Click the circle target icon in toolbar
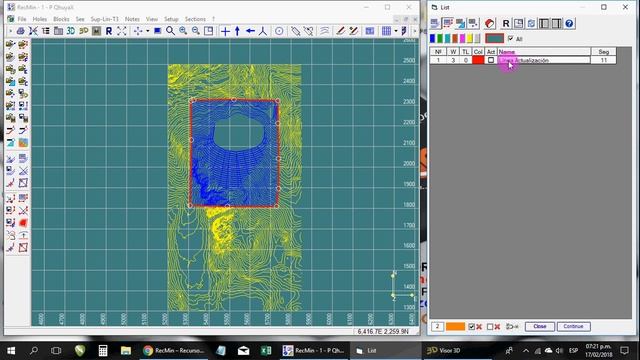Screen dimensions: 640x360 click(x=279, y=31)
